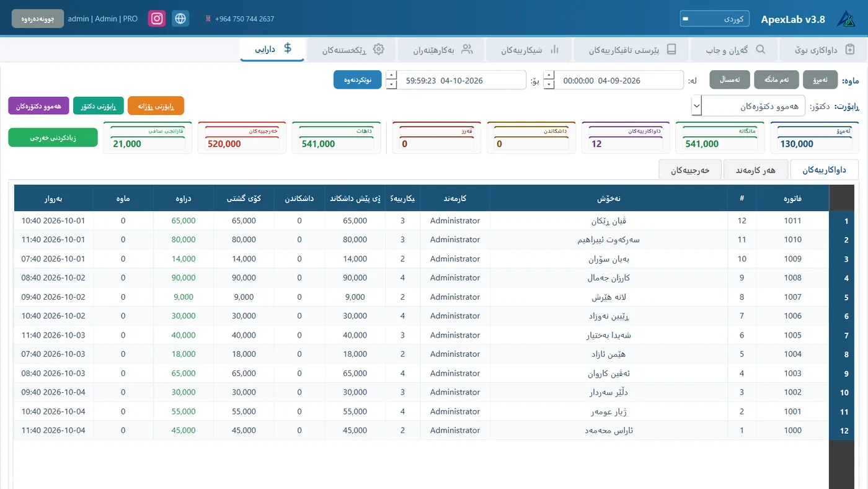Open the Instagram icon link

(157, 19)
